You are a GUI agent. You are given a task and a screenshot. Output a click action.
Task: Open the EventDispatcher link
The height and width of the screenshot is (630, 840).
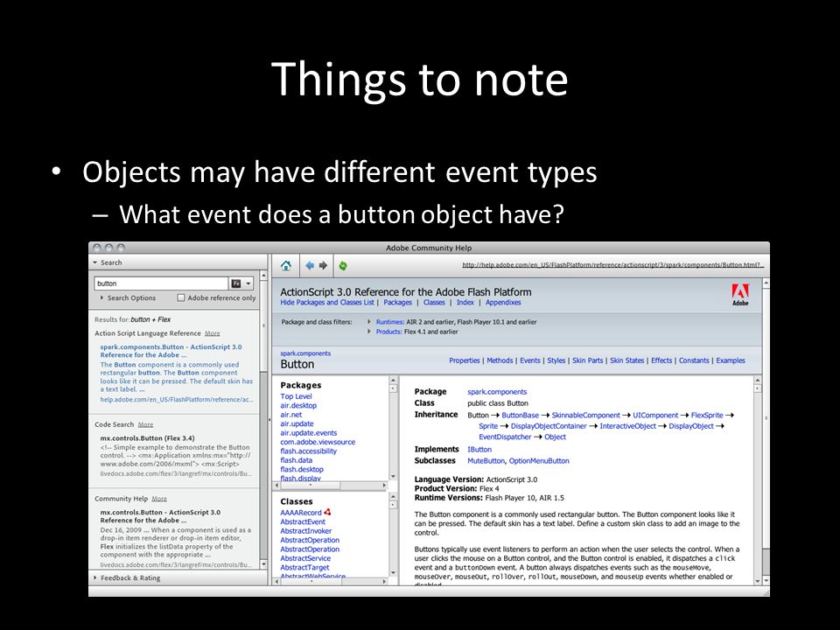pyautogui.click(x=505, y=437)
